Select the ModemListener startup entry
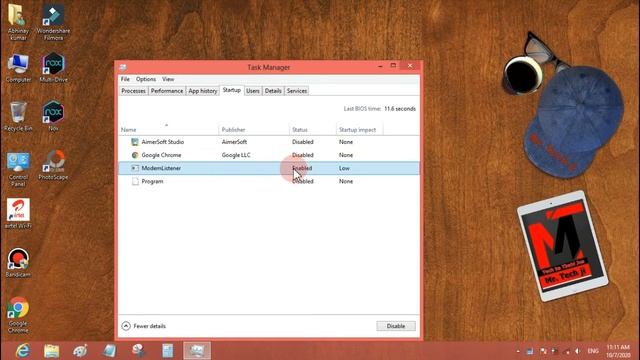This screenshot has height=360, width=640. (x=269, y=168)
